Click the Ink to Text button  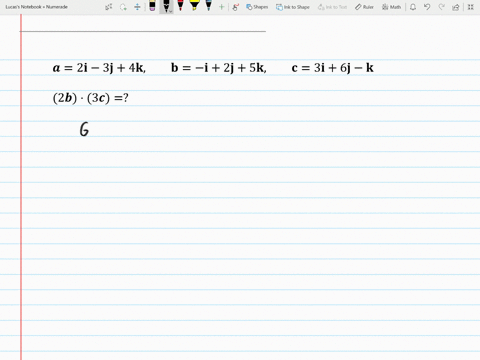332,7
